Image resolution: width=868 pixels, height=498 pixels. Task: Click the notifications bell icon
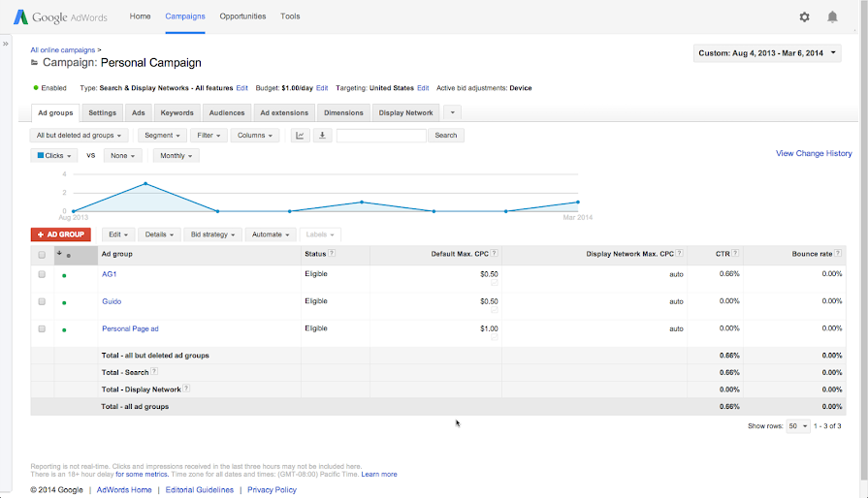pos(832,16)
